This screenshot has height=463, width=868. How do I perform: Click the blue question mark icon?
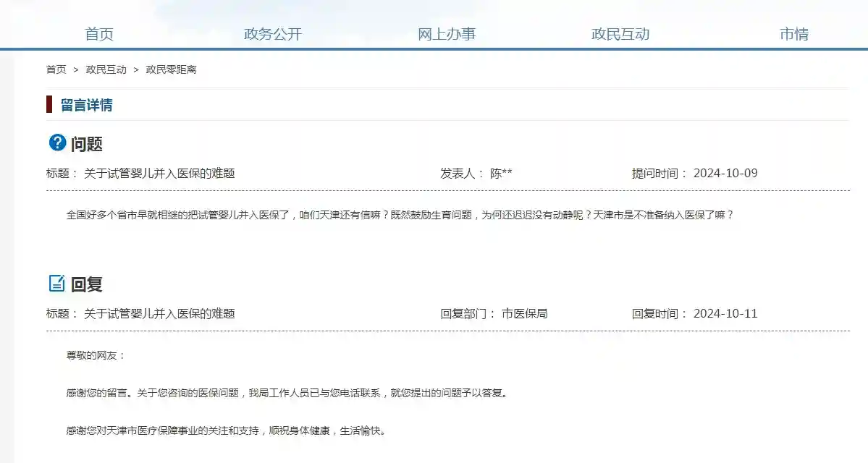[x=57, y=143]
